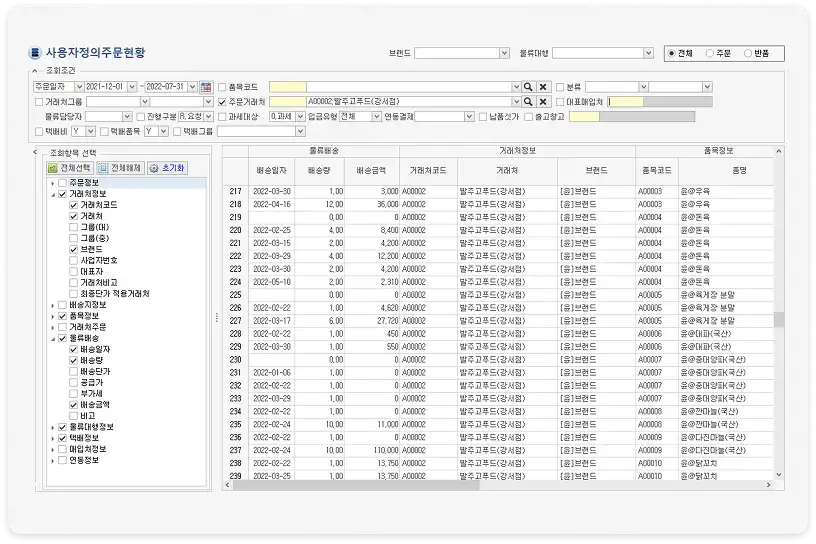Open the calendar date-range picker icon

206,87
